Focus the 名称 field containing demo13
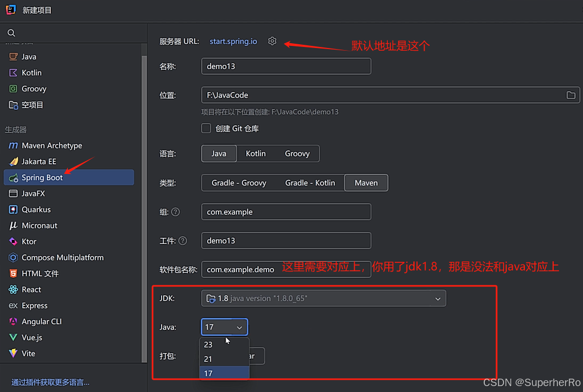The width and height of the screenshot is (583, 392). click(x=286, y=66)
